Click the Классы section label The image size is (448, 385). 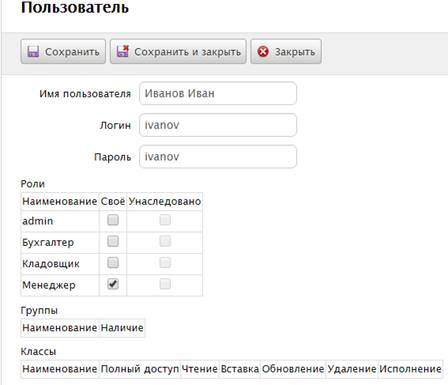[38, 351]
